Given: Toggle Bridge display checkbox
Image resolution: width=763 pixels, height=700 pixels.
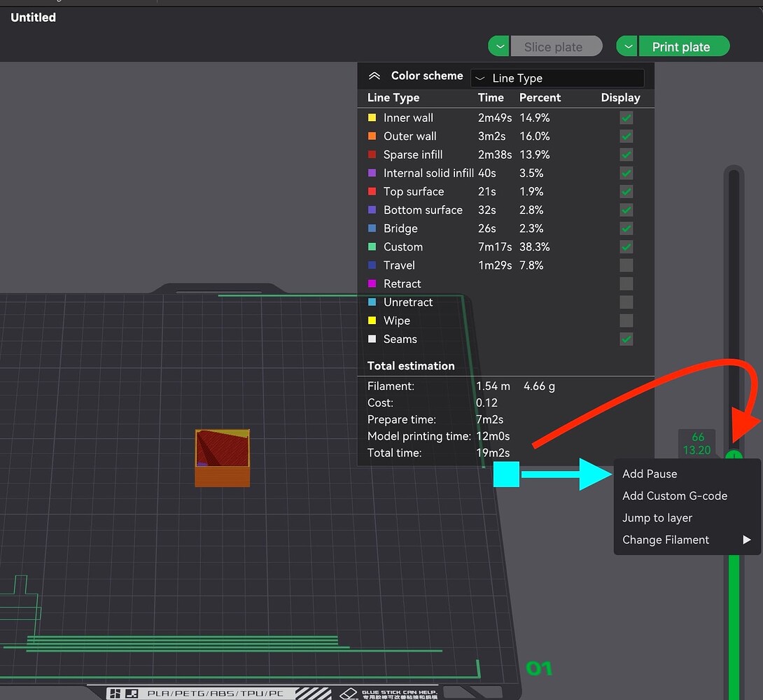Looking at the screenshot, I should [626, 229].
